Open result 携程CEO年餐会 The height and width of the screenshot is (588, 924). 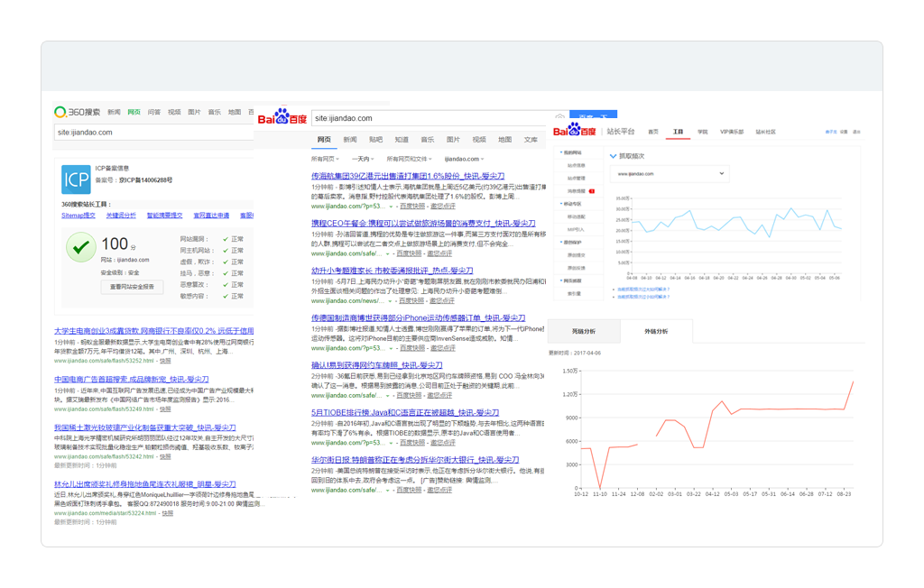pos(423,224)
